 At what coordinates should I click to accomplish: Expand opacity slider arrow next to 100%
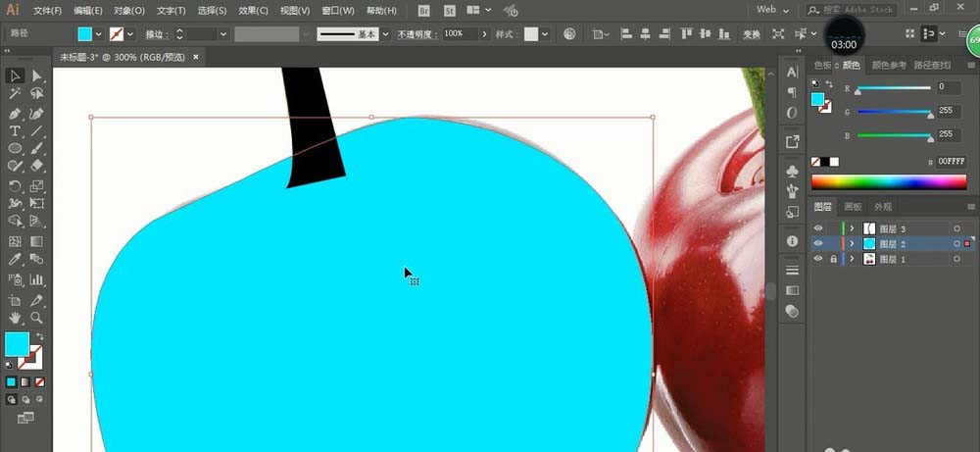click(x=484, y=34)
